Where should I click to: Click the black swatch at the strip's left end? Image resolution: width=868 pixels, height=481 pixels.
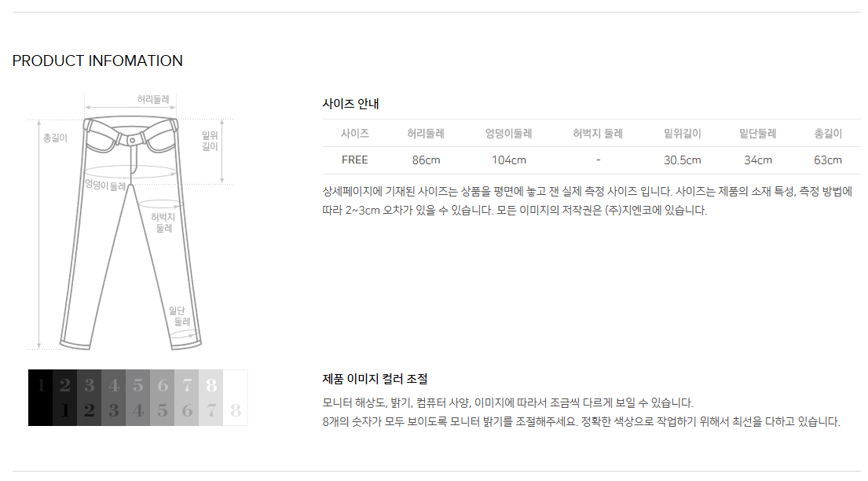pos(40,398)
